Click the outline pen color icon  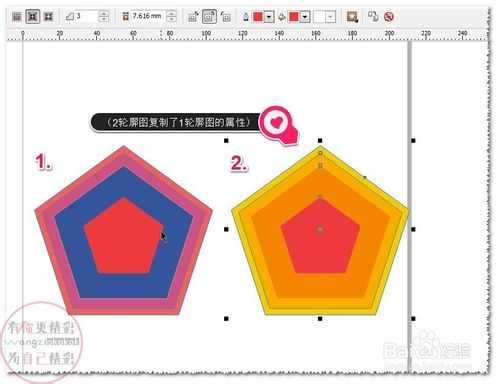point(246,16)
